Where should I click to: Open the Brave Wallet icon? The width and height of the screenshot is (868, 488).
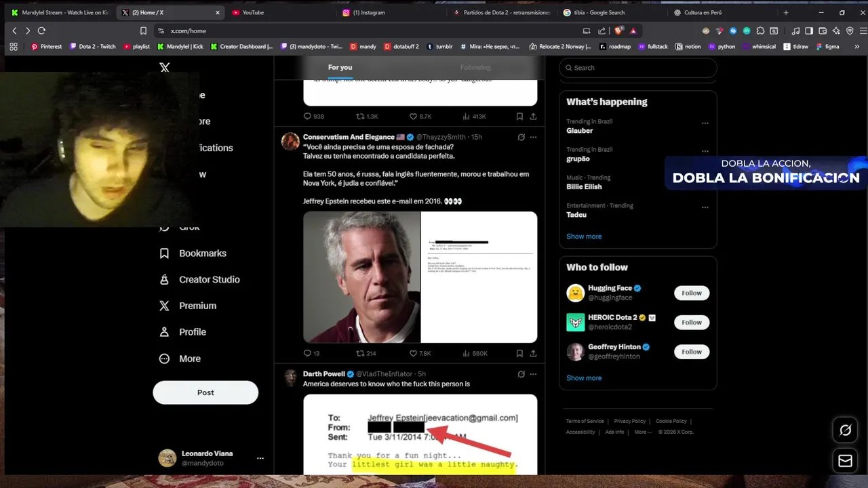pyautogui.click(x=823, y=30)
